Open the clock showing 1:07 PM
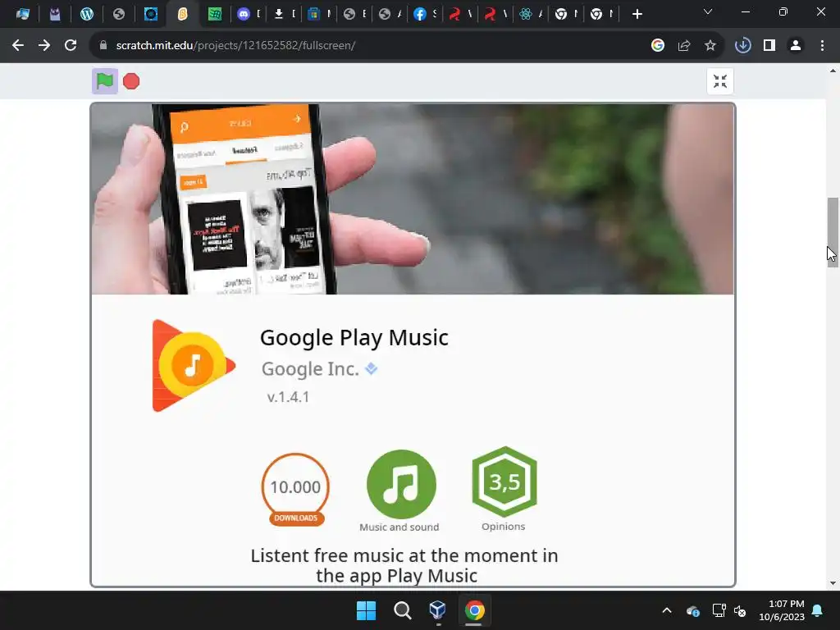 tap(782, 610)
